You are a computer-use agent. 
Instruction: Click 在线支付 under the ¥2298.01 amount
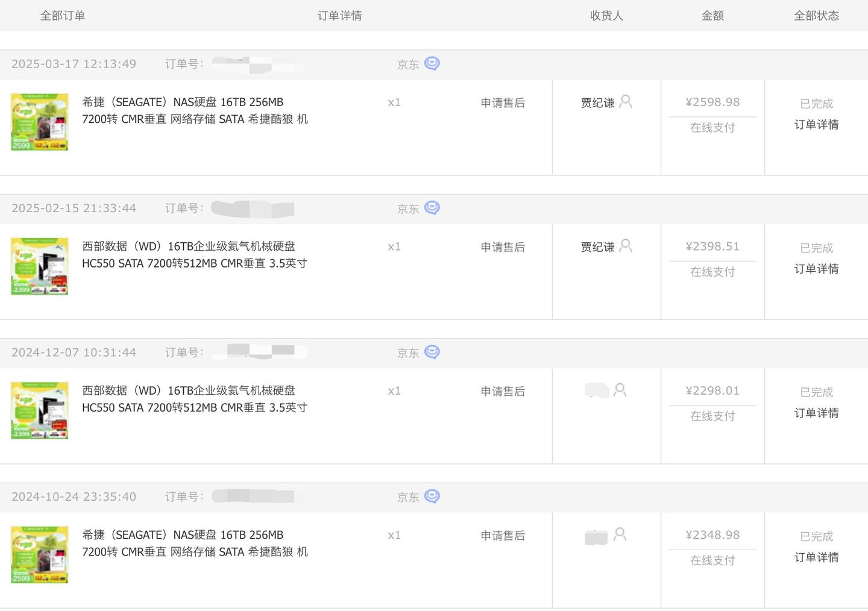click(x=712, y=416)
